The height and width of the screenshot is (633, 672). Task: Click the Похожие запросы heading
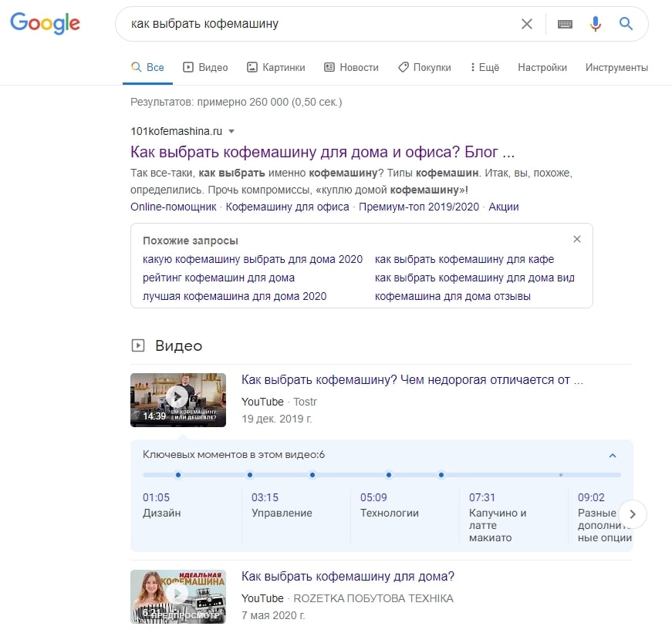click(x=191, y=241)
